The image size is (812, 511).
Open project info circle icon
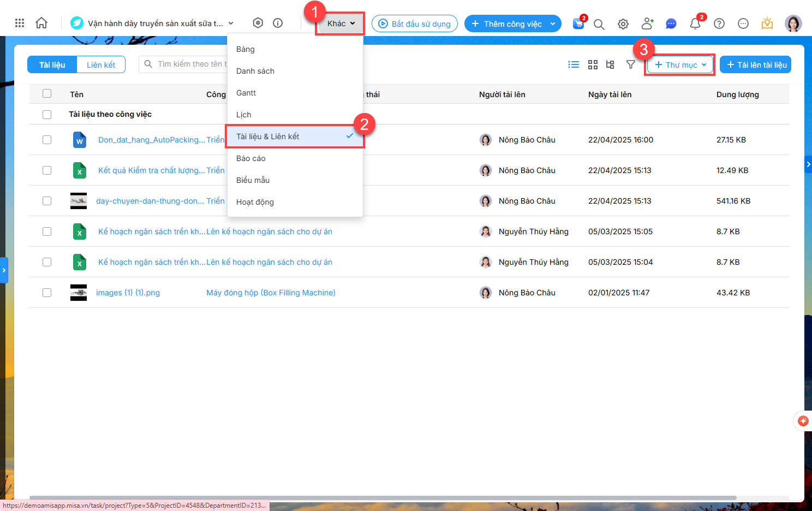pos(278,23)
